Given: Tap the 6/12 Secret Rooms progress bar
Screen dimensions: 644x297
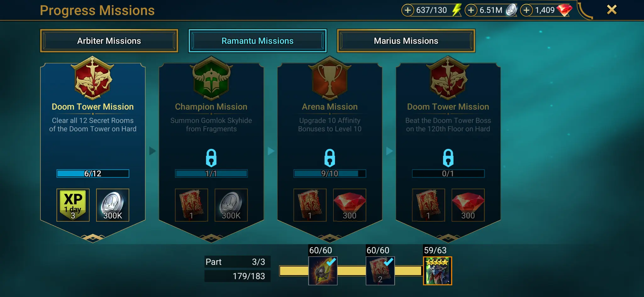Looking at the screenshot, I should [x=93, y=174].
